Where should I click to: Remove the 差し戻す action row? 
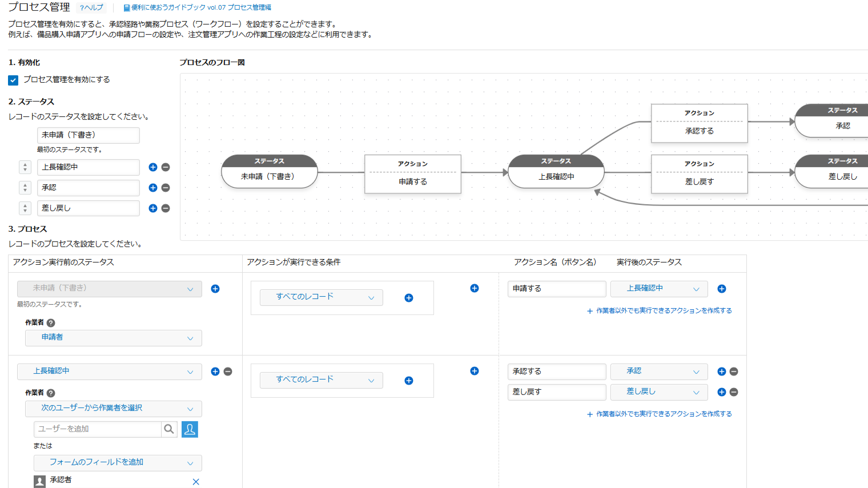click(x=734, y=392)
